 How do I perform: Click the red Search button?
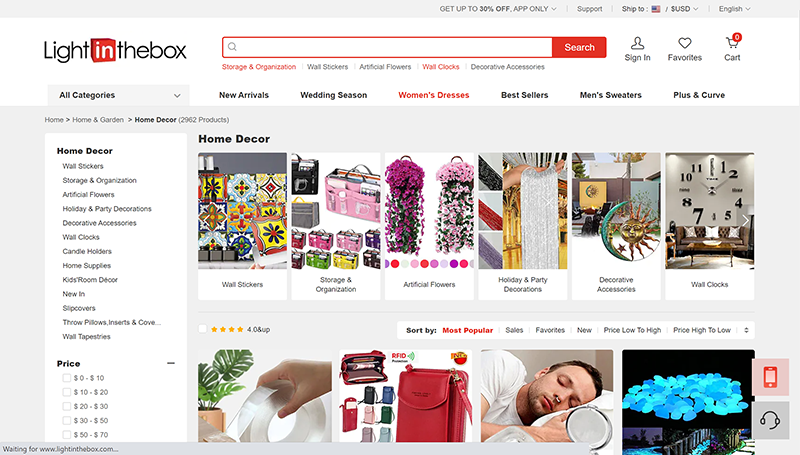tap(579, 47)
